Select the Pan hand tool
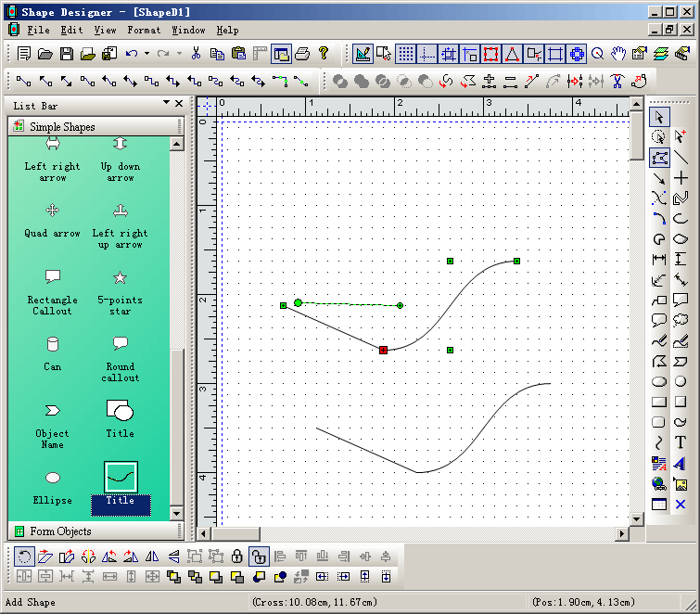Screen dimensions: 700x614 pos(618,54)
